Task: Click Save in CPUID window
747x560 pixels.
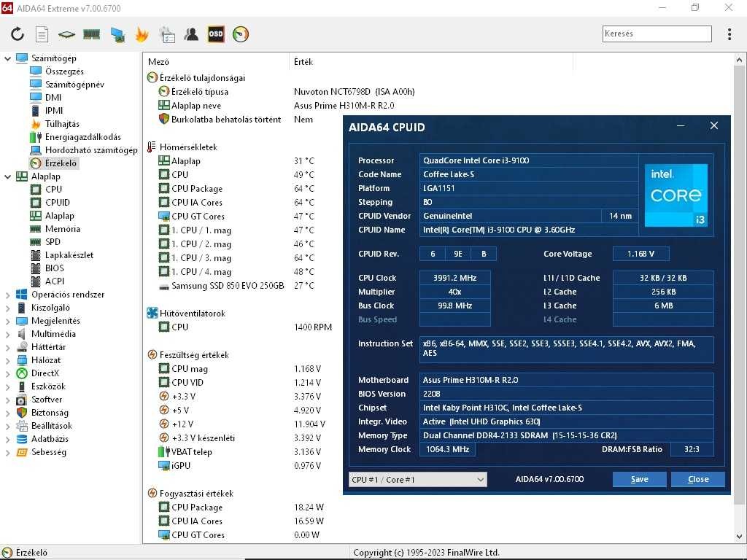Action: [x=639, y=480]
